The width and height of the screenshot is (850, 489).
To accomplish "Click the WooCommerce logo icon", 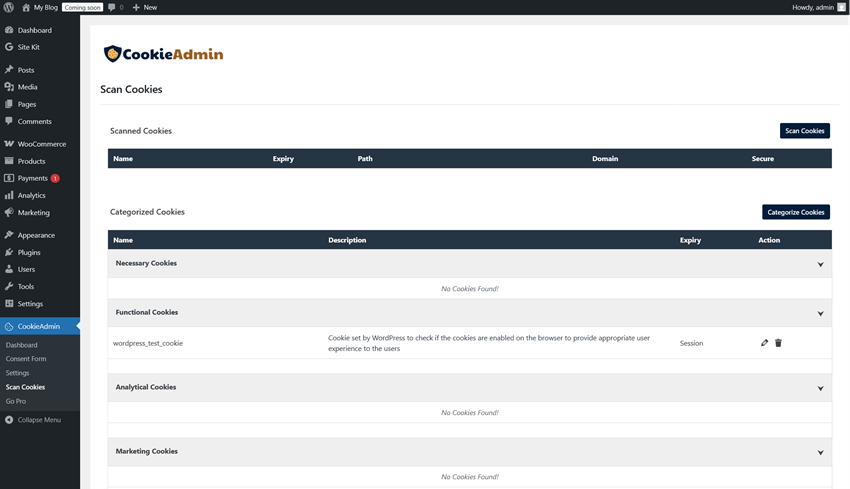I will click(9, 144).
